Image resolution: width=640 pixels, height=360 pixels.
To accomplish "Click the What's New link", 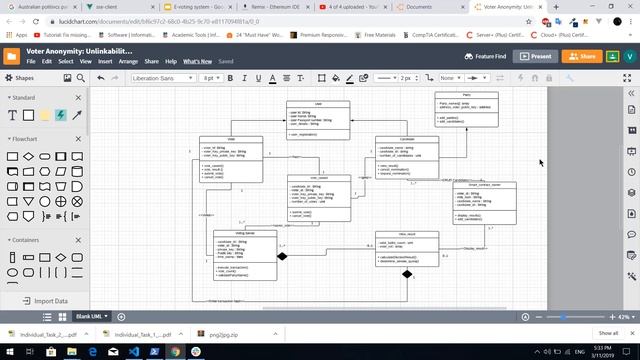I will pos(198,61).
